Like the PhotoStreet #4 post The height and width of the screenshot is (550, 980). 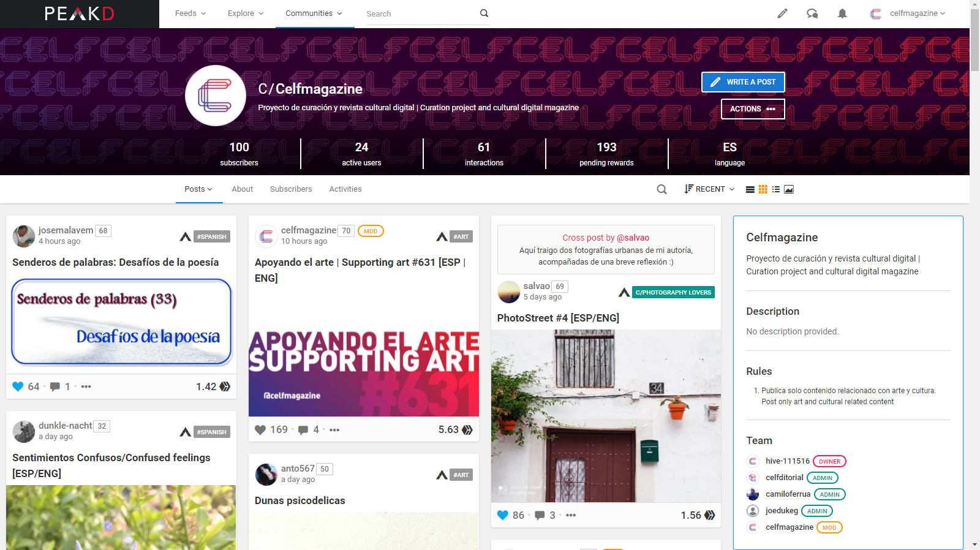pos(503,515)
